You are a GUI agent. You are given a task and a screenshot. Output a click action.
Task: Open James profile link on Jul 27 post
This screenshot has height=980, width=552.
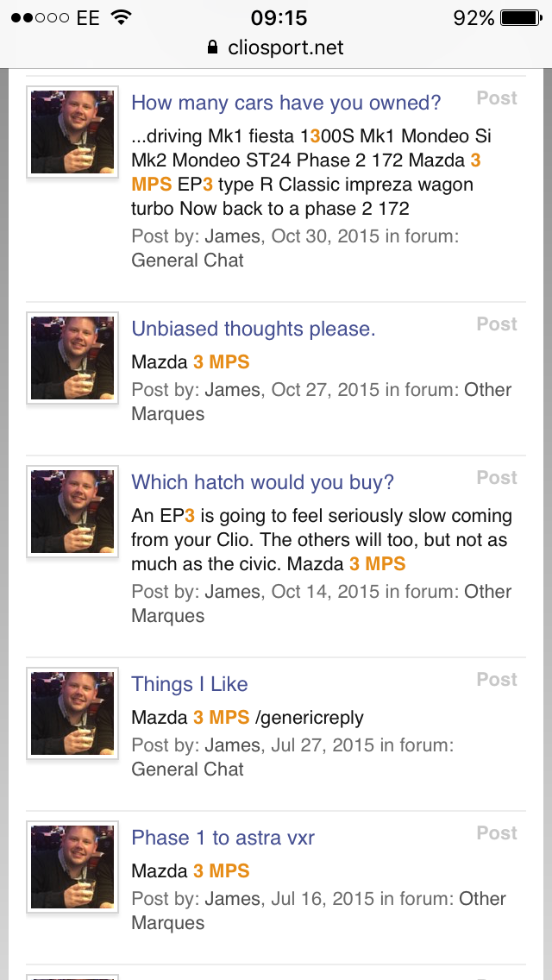[x=232, y=745]
